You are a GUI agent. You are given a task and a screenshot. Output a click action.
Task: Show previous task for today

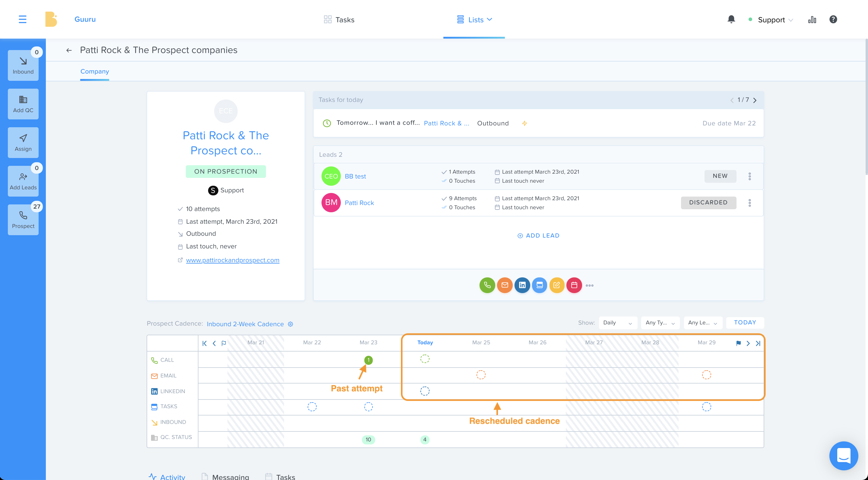pyautogui.click(x=732, y=100)
